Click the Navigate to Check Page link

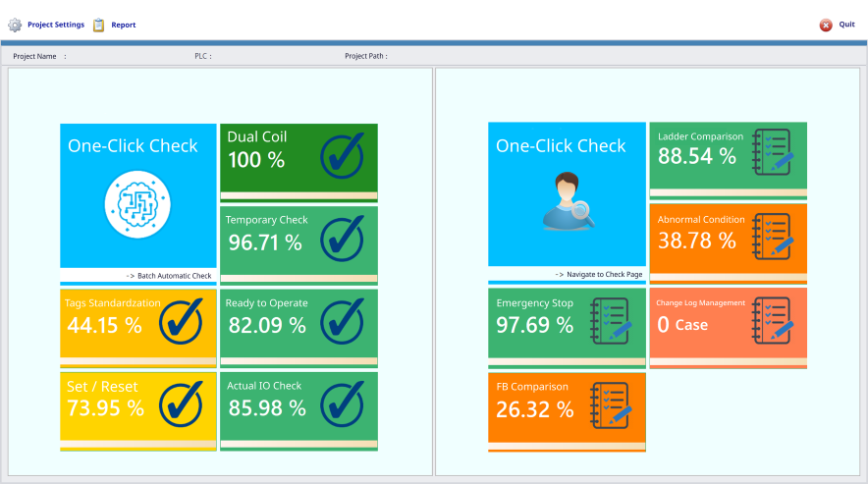point(598,275)
